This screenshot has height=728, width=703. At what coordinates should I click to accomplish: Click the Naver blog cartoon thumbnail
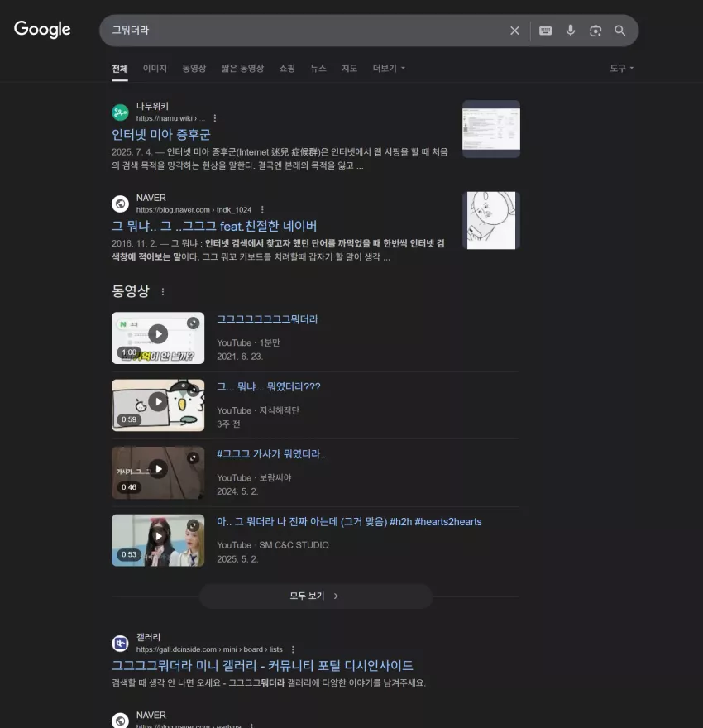pyautogui.click(x=491, y=220)
